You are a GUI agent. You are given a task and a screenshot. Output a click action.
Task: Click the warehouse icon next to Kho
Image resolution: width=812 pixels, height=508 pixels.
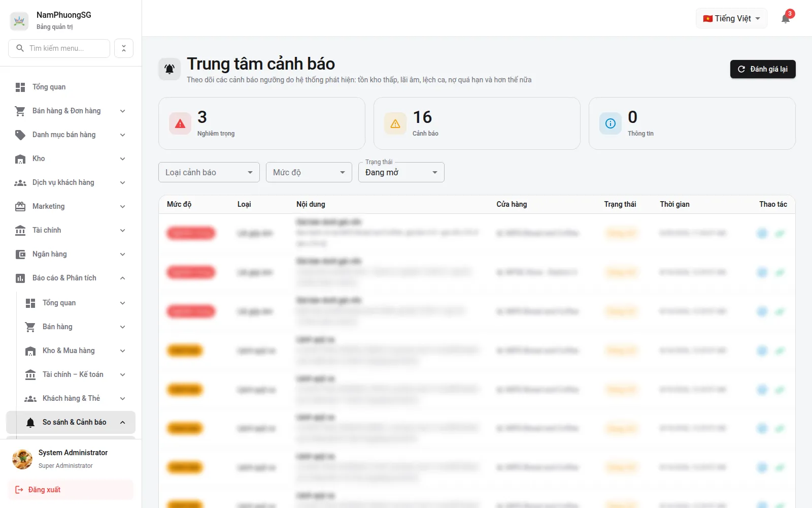[20, 159]
